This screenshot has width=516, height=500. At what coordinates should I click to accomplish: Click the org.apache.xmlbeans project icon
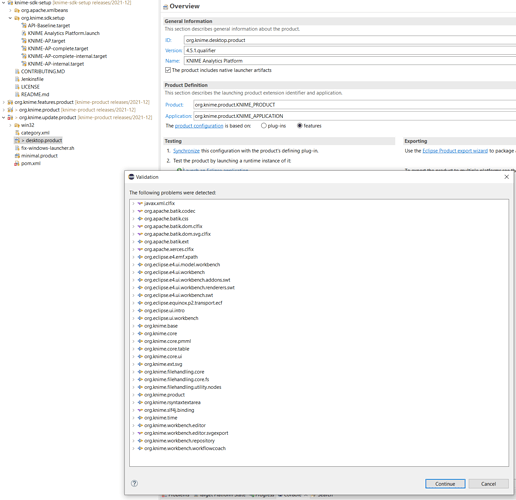tap(17, 10)
